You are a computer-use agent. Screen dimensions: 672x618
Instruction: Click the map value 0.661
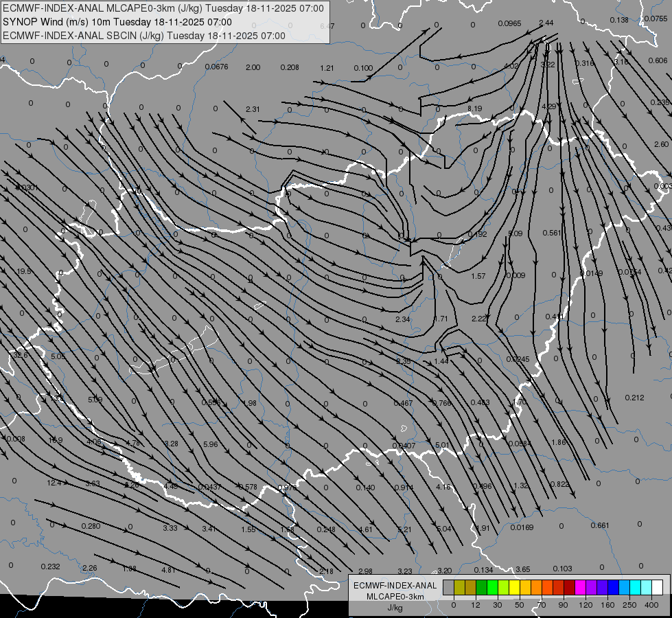[599, 525]
